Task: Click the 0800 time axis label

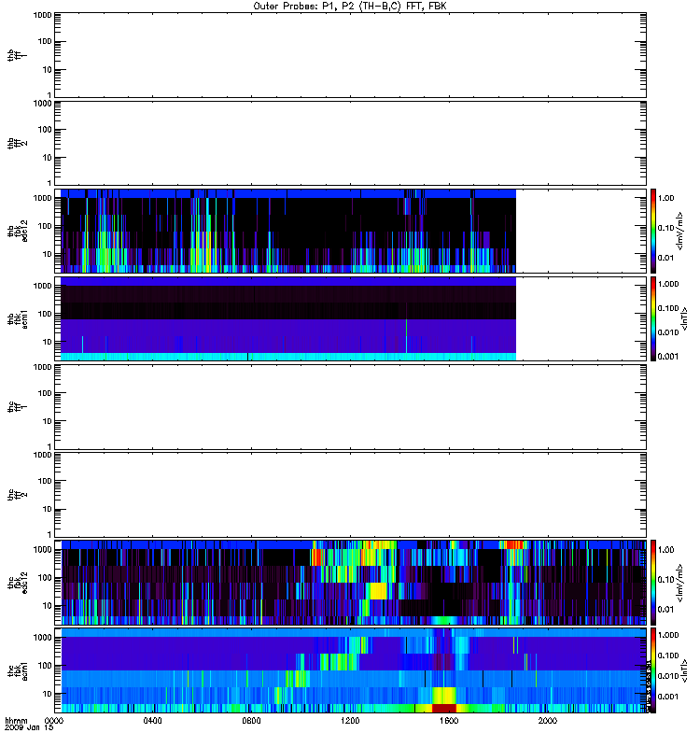Action: (x=251, y=721)
